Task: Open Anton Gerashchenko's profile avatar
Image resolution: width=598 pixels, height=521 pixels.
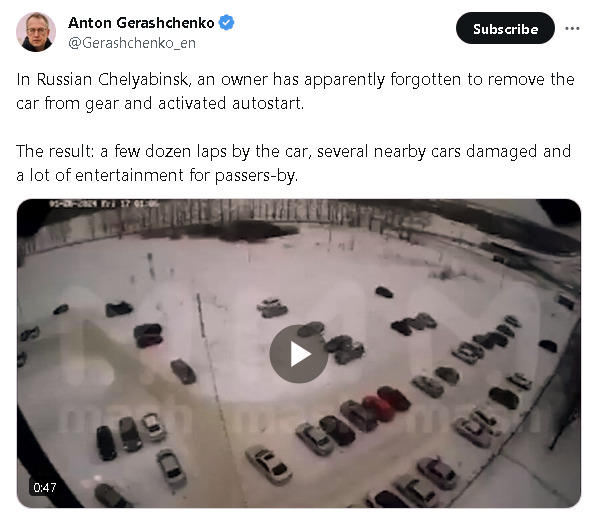Action: point(36,32)
